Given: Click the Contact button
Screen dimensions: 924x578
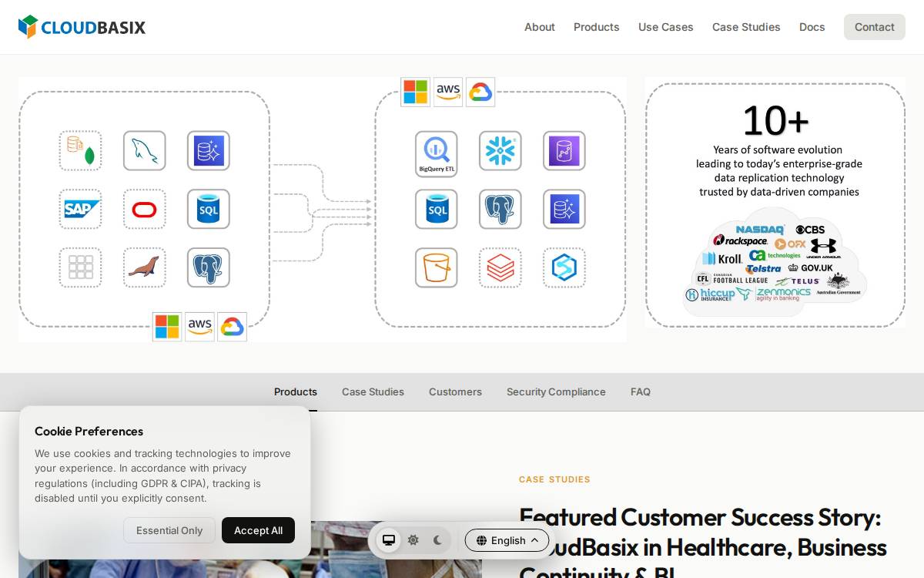Looking at the screenshot, I should coord(875,27).
